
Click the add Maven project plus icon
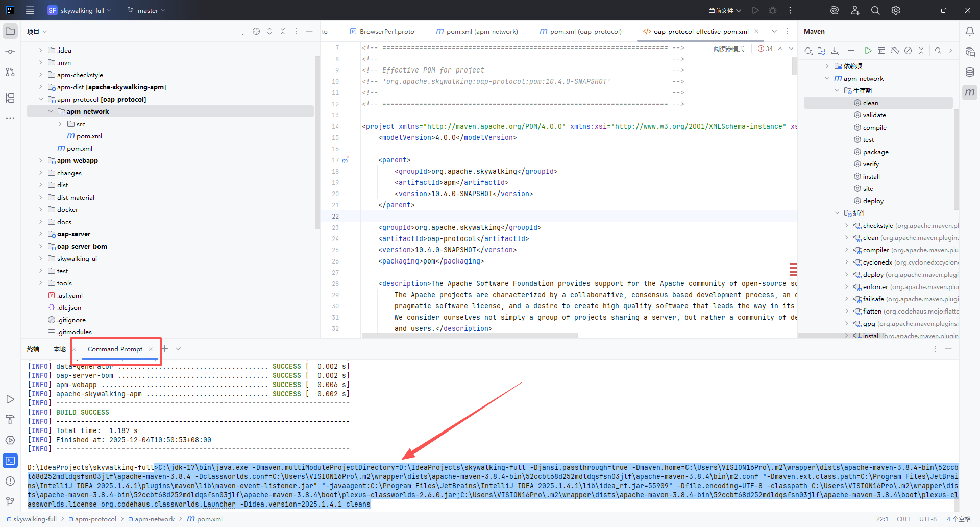[851, 51]
